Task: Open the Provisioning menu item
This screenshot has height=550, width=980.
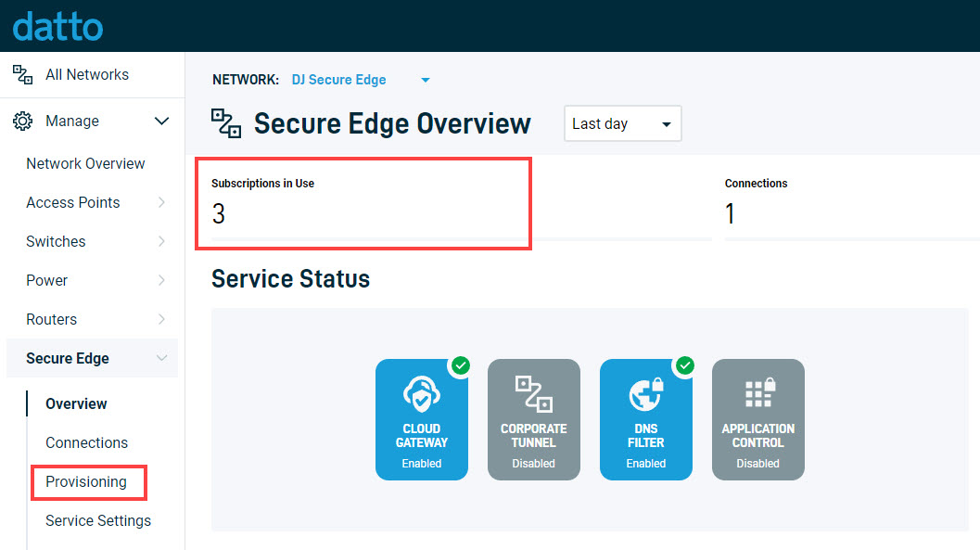Action: click(x=86, y=482)
